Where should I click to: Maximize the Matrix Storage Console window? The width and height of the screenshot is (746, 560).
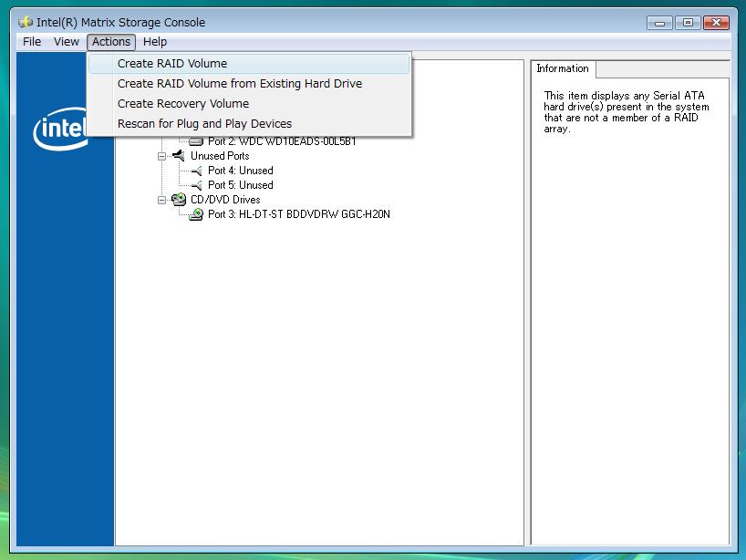click(x=688, y=23)
